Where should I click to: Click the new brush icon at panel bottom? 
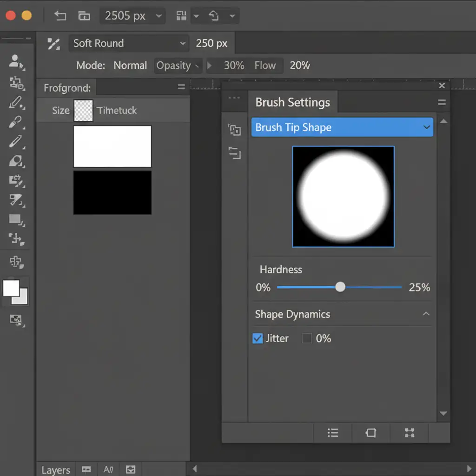pyautogui.click(x=370, y=433)
